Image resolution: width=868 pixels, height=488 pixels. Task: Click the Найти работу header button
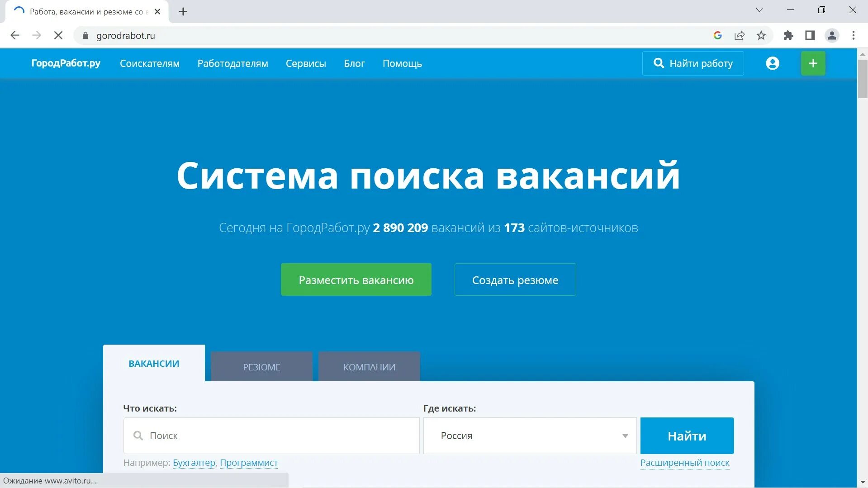click(x=693, y=63)
